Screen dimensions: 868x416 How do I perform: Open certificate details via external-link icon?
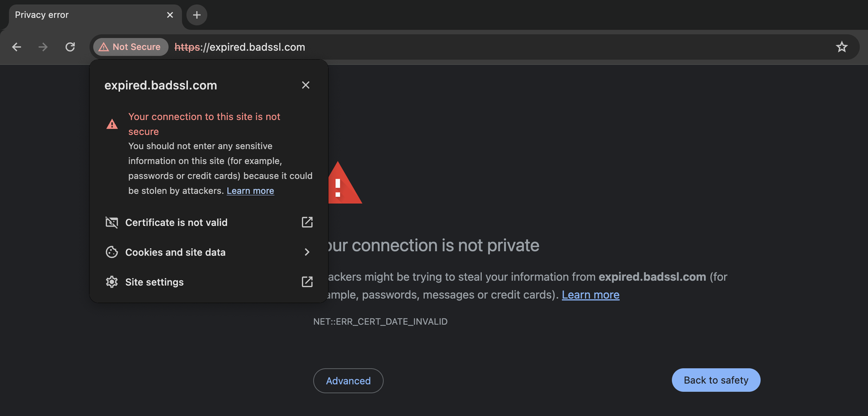click(307, 222)
